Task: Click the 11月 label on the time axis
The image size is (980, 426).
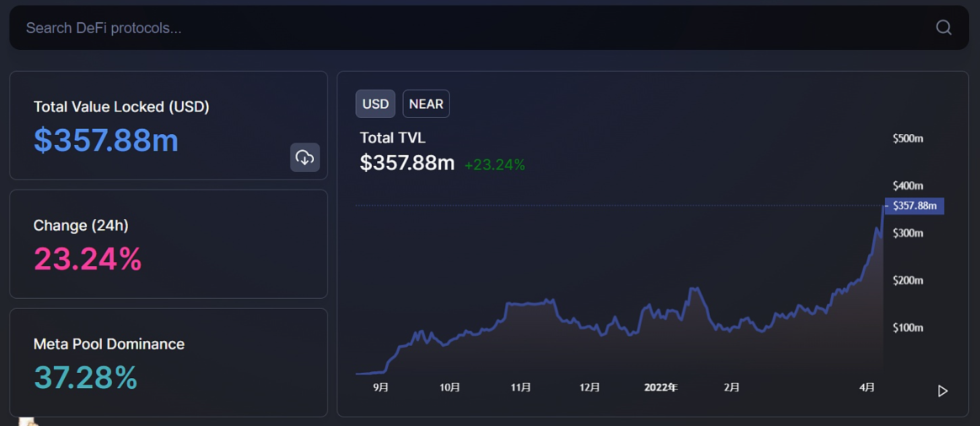Action: (x=521, y=388)
